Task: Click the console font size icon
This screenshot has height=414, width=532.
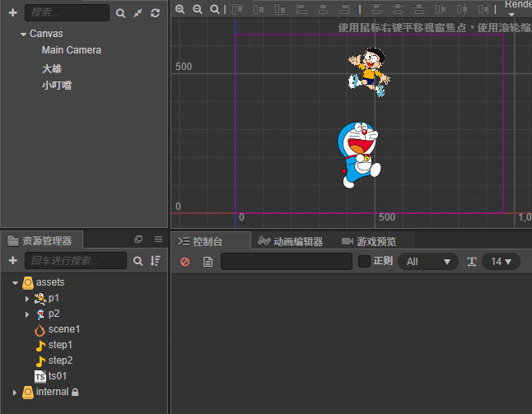Action: pyautogui.click(x=472, y=262)
